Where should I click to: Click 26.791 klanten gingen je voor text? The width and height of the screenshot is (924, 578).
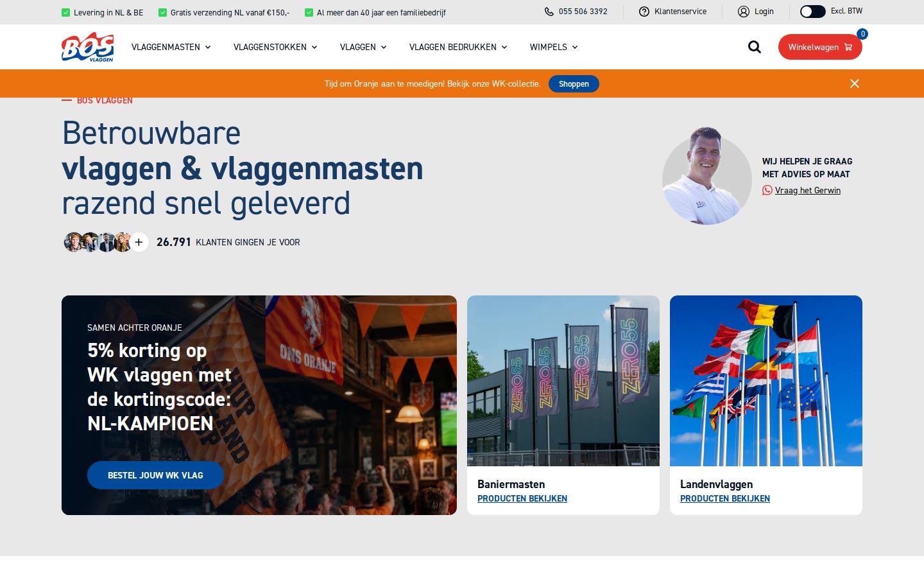pyautogui.click(x=228, y=242)
